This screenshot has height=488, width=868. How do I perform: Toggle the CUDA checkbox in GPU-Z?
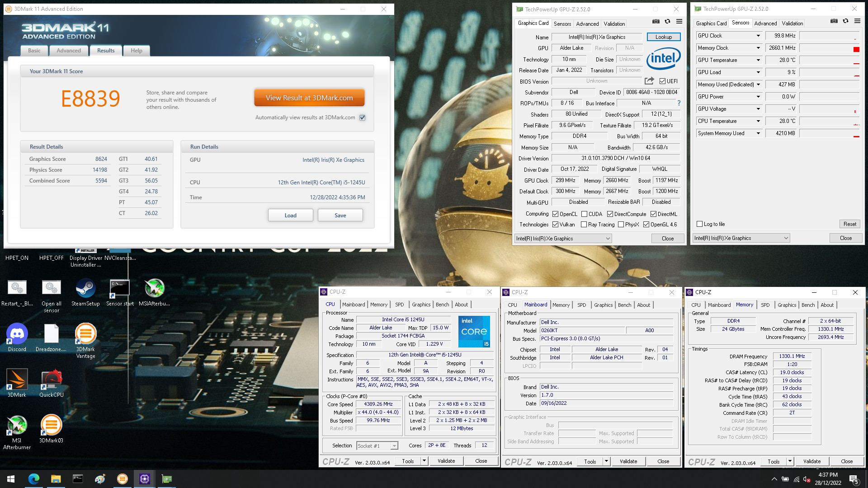(584, 214)
